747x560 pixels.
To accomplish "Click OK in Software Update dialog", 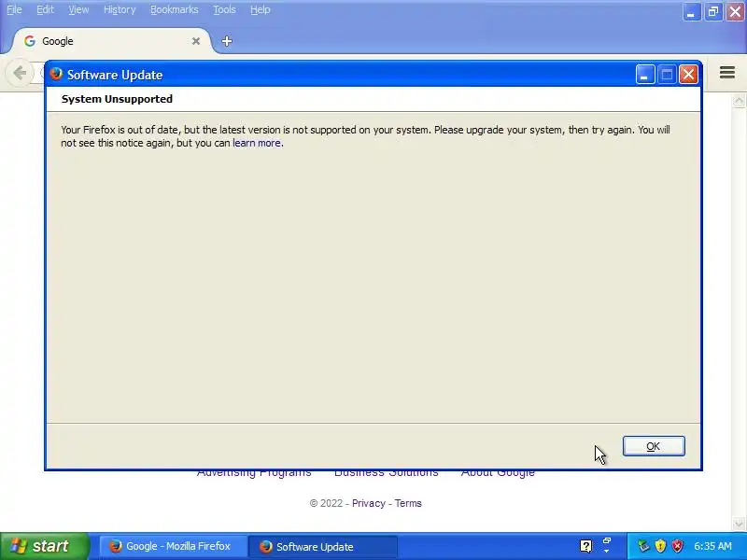I will [x=654, y=446].
